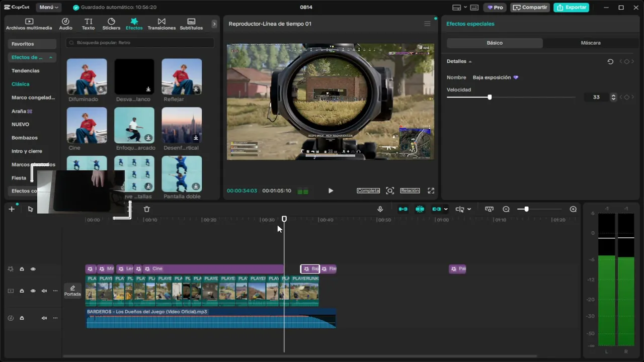
Task: Collapse the Detalles section
Action: point(470,61)
